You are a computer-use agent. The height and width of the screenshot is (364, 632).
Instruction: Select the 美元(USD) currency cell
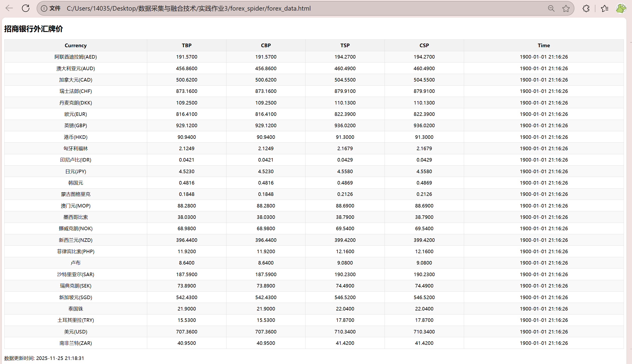75,332
